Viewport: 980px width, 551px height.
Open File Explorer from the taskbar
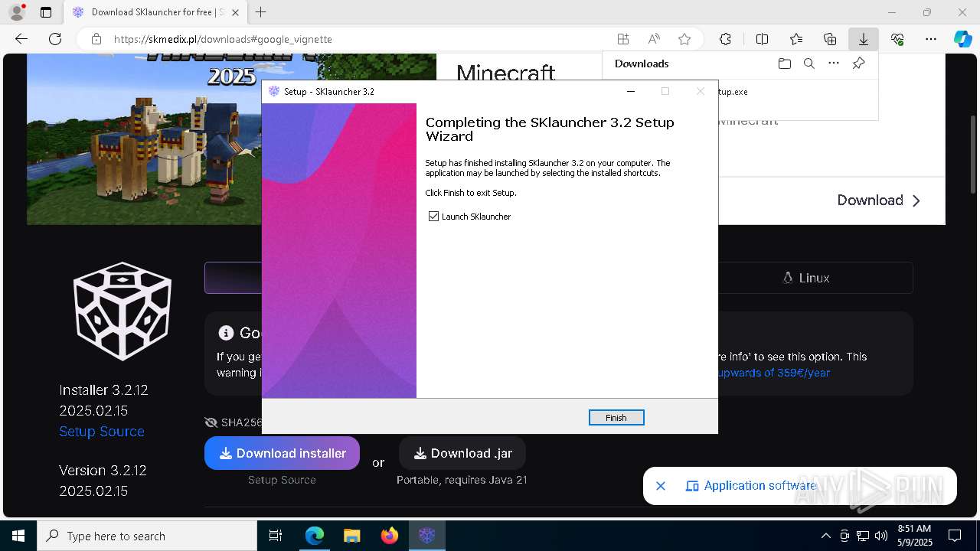pyautogui.click(x=352, y=536)
